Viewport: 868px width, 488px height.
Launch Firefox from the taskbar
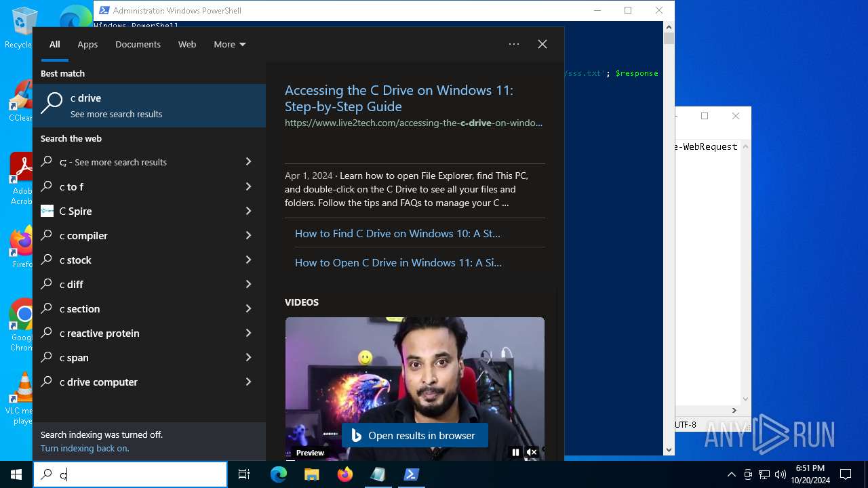pos(344,474)
